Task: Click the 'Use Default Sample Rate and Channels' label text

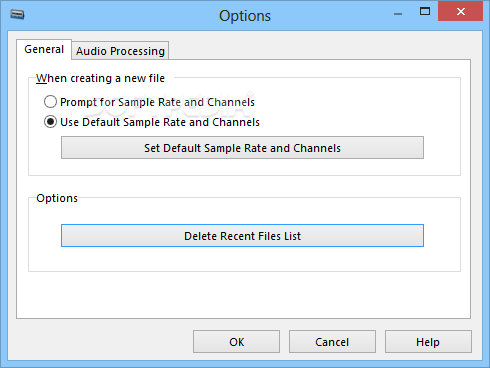Action: (x=160, y=122)
